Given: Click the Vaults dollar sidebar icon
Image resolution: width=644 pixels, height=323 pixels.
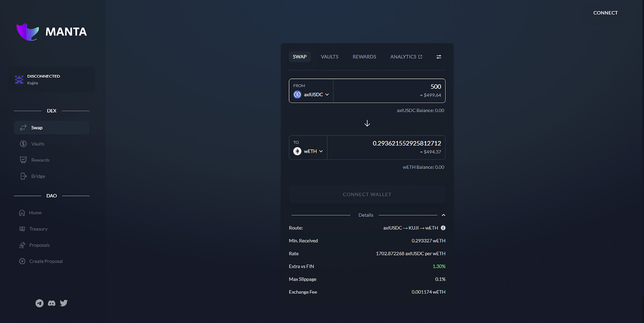Looking at the screenshot, I should (x=23, y=144).
